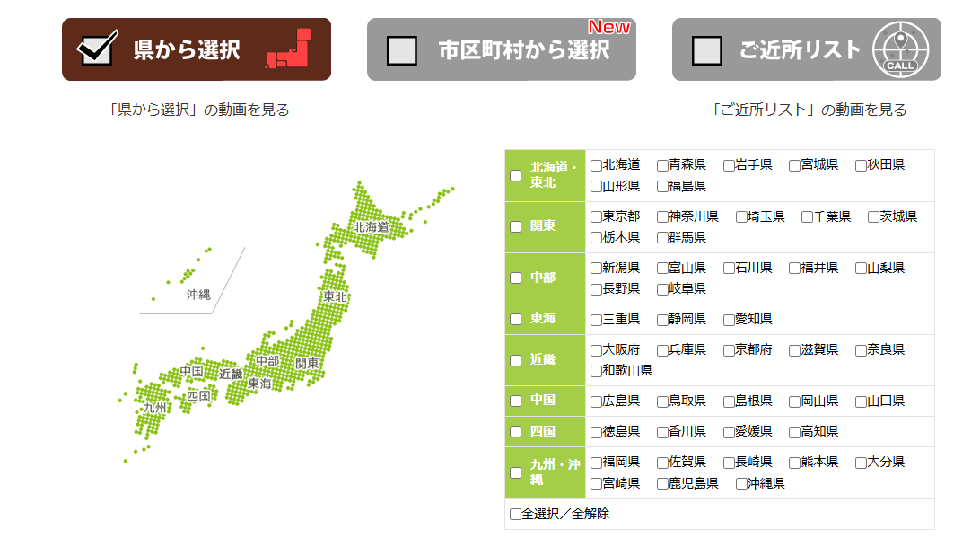Click the checked box icon in 県から選択
980x547 pixels.
coord(97,48)
